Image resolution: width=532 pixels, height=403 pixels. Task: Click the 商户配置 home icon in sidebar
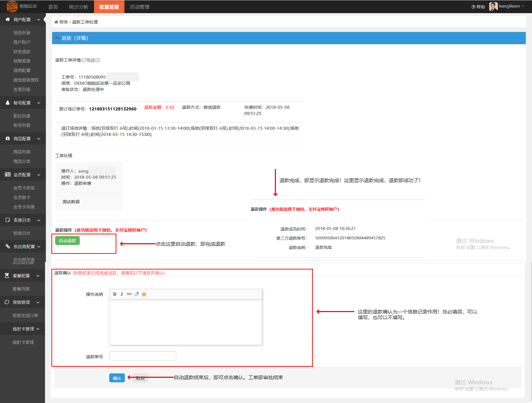(x=7, y=20)
